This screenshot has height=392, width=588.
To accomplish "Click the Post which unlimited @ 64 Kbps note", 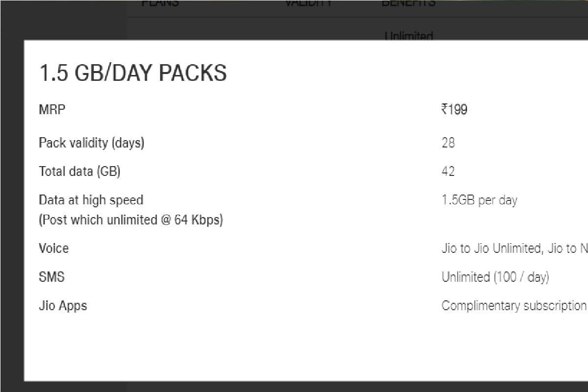I will pyautogui.click(x=131, y=220).
